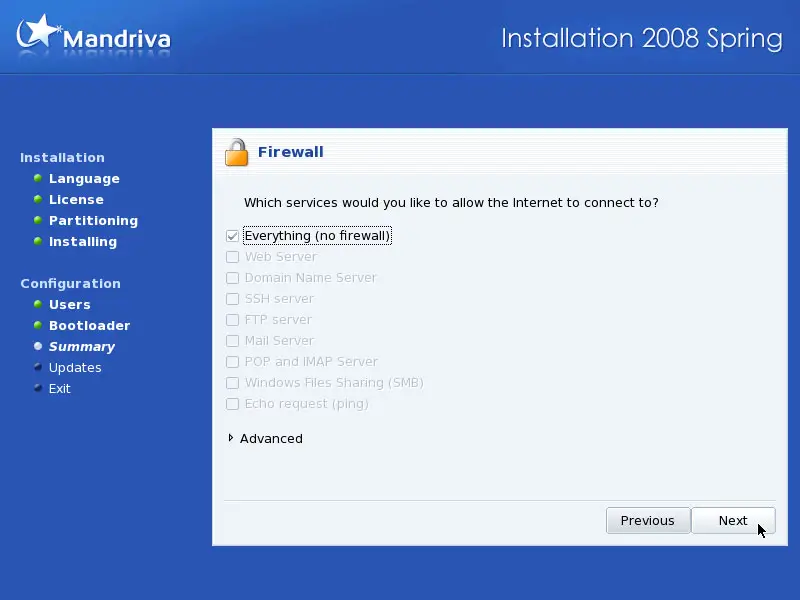
Task: Tick the Web Server checkbox
Action: [x=232, y=257]
